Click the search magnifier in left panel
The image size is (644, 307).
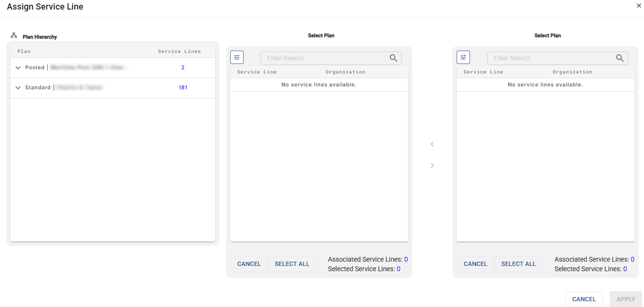pyautogui.click(x=393, y=58)
